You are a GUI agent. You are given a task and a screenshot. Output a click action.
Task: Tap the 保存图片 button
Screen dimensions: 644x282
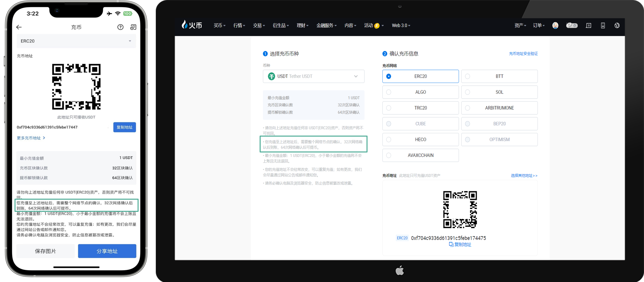pyautogui.click(x=46, y=251)
